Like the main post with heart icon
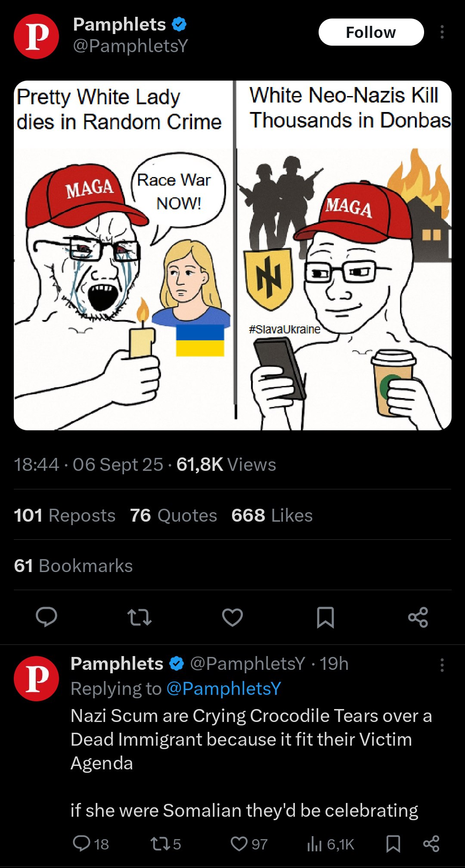Viewport: 465px width, 868px height. tap(232, 617)
